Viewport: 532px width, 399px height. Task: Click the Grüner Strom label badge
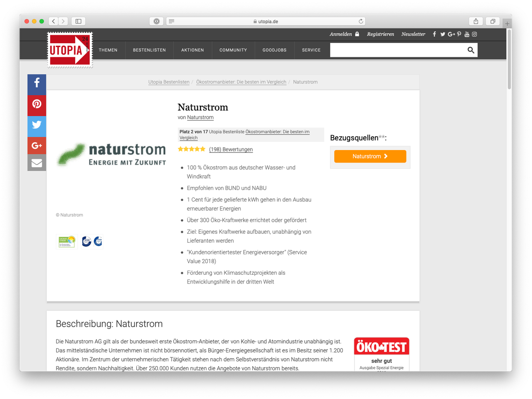coord(67,241)
